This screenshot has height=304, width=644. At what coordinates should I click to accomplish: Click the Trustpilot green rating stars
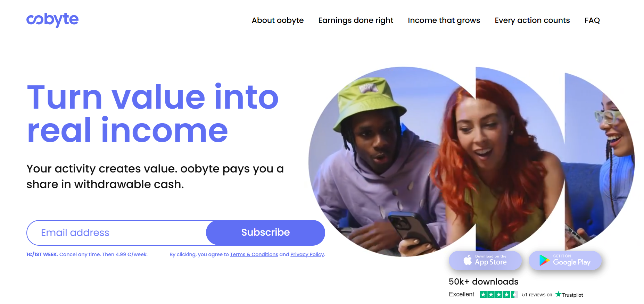(x=499, y=294)
